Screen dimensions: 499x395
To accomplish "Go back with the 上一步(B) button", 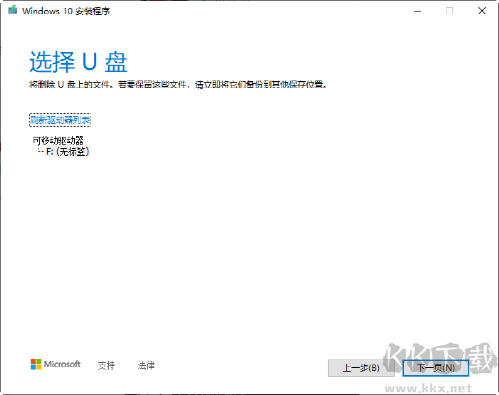I will (361, 368).
